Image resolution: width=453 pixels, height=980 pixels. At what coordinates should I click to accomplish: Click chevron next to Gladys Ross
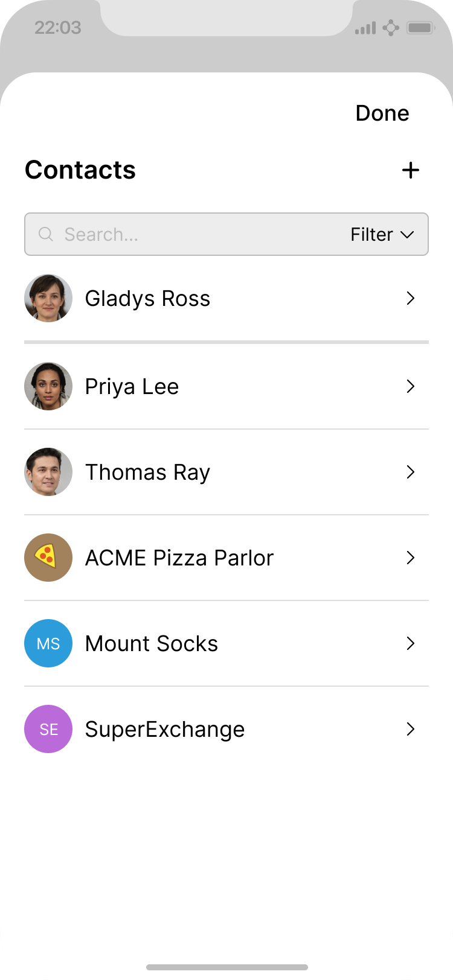point(411,298)
